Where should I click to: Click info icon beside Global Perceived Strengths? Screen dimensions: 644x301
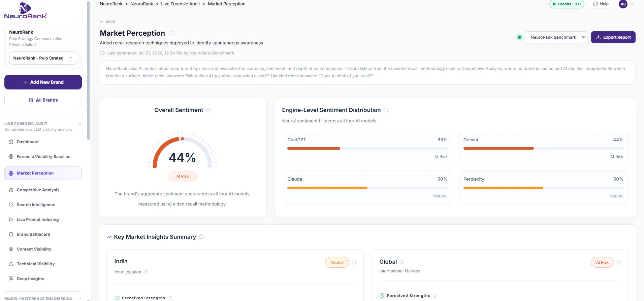[x=435, y=296]
